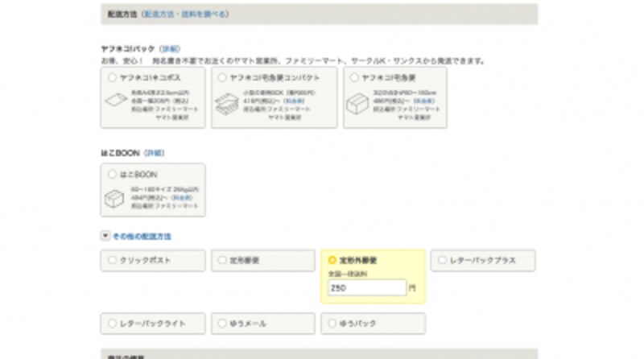Open 詳細 link next to はこBOON heading
This screenshot has height=359, width=644.
(155, 153)
